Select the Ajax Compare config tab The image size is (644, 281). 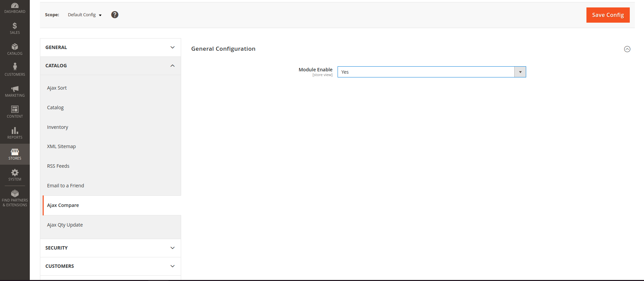click(112, 205)
